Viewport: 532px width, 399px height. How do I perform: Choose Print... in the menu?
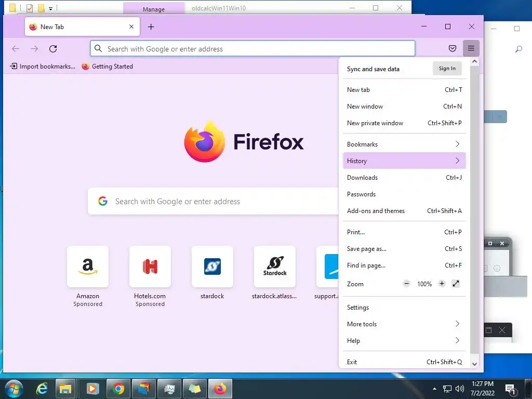[404, 232]
